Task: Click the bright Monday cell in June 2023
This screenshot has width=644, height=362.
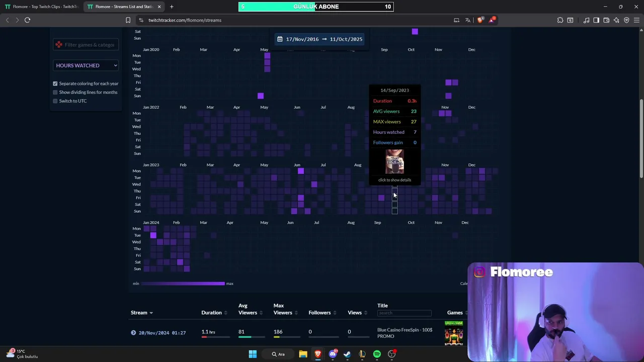Action: tap(300, 171)
